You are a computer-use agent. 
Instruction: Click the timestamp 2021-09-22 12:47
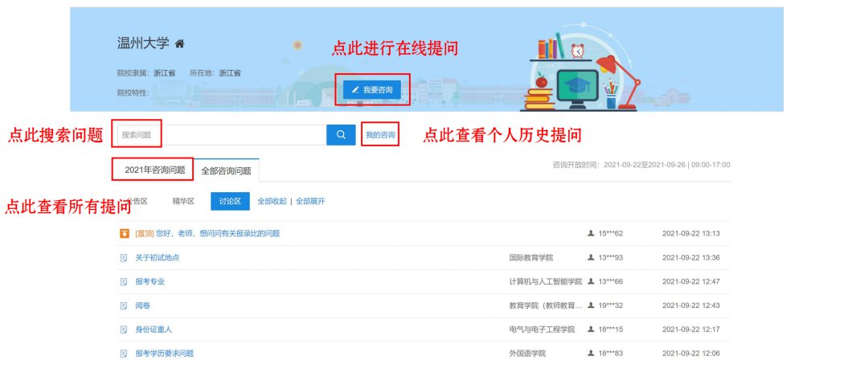point(691,282)
